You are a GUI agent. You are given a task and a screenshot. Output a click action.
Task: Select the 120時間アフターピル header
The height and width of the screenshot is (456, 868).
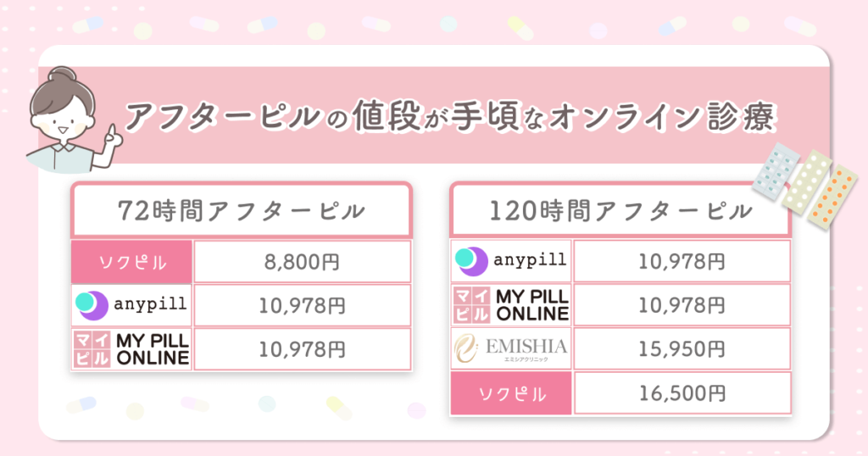(620, 211)
